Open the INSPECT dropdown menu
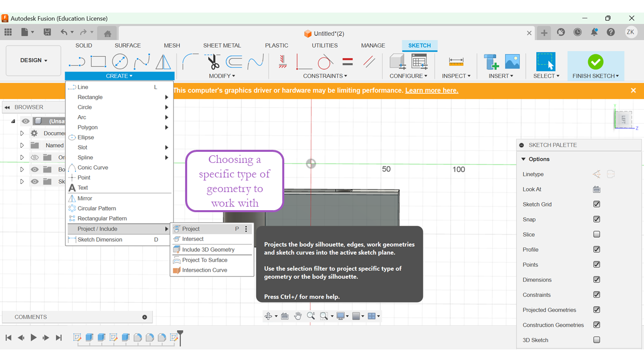This screenshot has height=362, width=644. click(456, 76)
